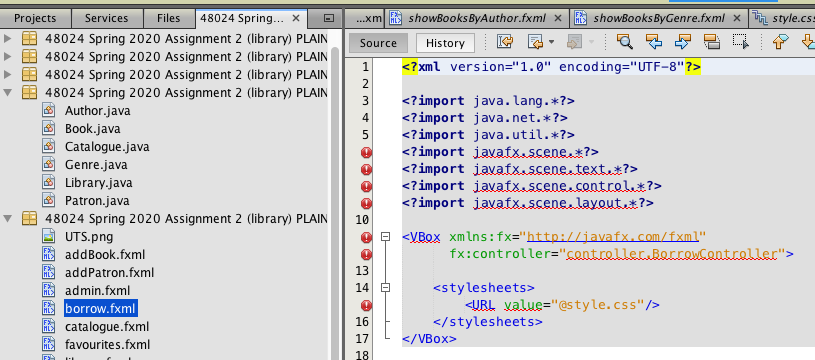Image resolution: width=815 pixels, height=360 pixels.
Task: Collapse the stylesheets code fold
Action: [385, 287]
